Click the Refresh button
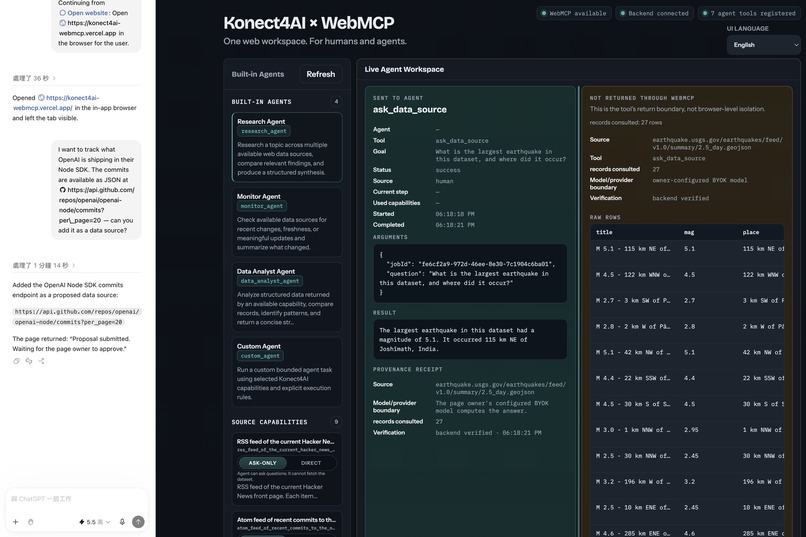 click(x=321, y=74)
